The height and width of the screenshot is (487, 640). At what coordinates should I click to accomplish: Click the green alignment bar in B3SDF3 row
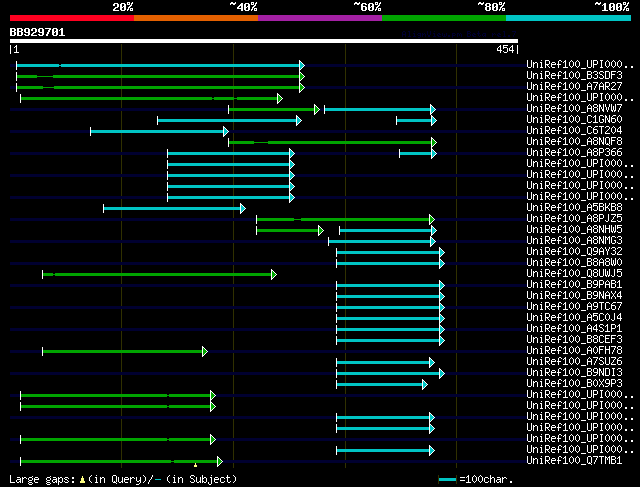point(158,76)
